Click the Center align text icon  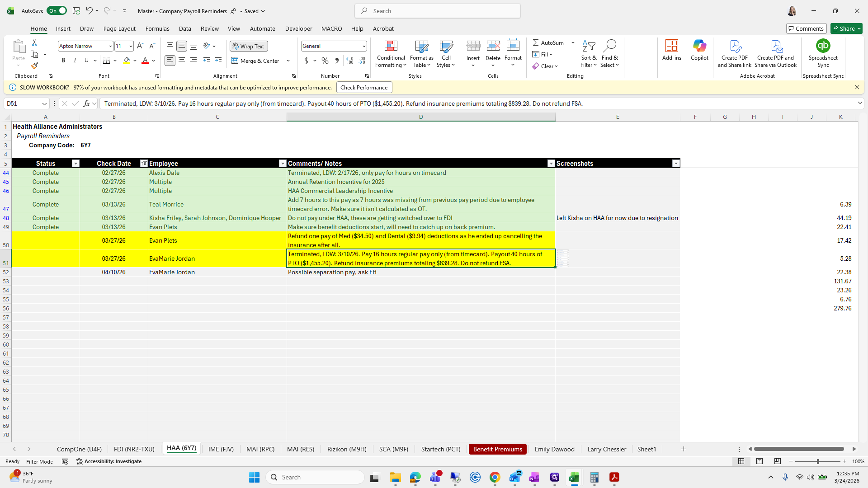point(182,61)
